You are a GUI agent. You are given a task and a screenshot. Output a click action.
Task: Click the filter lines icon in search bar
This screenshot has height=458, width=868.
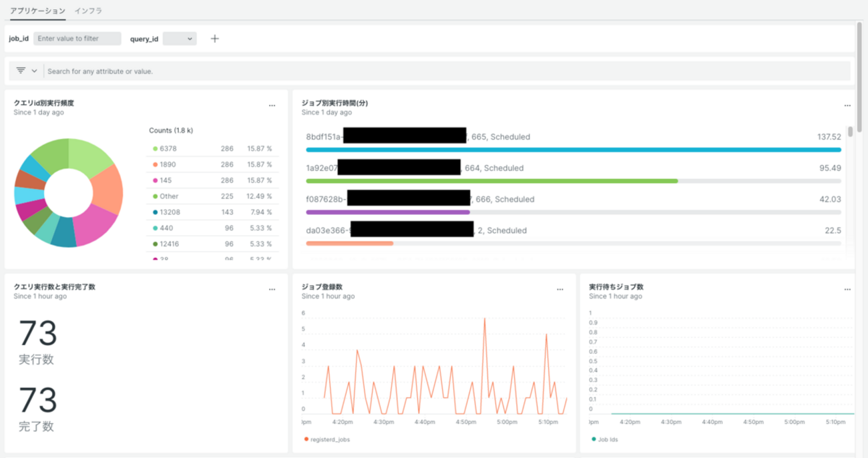click(x=21, y=71)
